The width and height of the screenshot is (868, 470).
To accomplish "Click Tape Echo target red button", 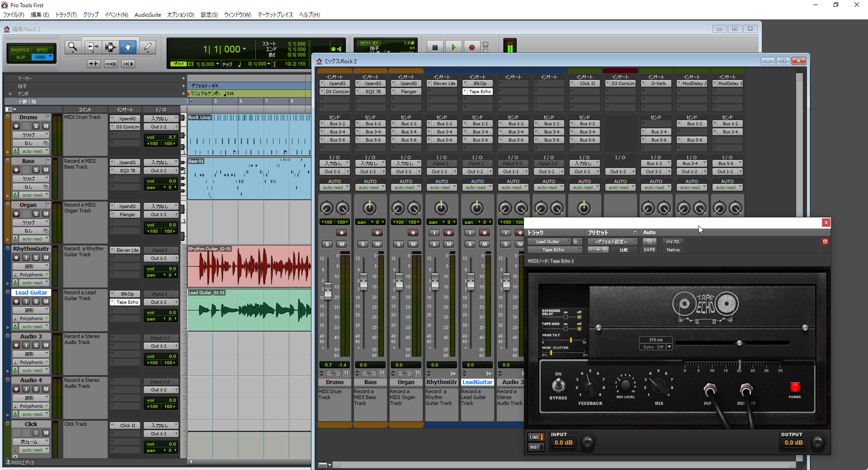I will (x=825, y=242).
